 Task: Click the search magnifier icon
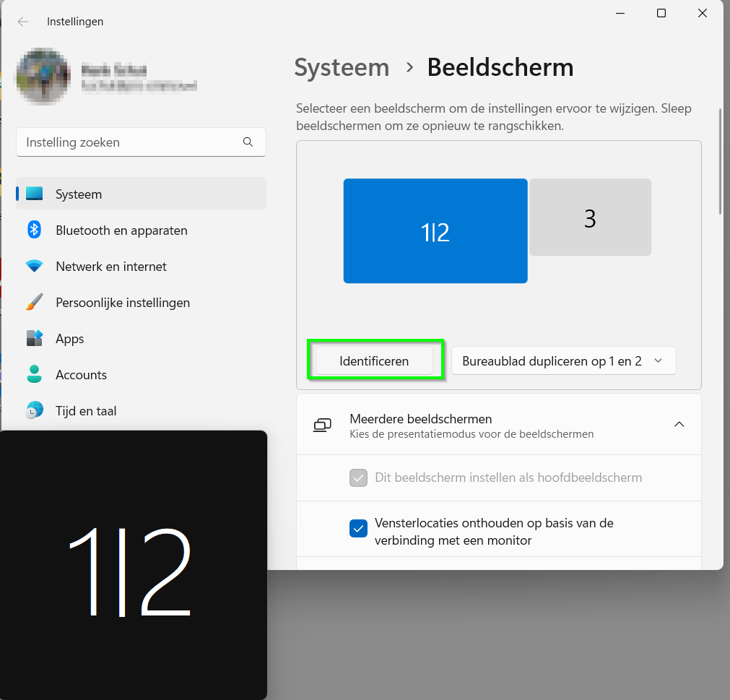click(248, 142)
